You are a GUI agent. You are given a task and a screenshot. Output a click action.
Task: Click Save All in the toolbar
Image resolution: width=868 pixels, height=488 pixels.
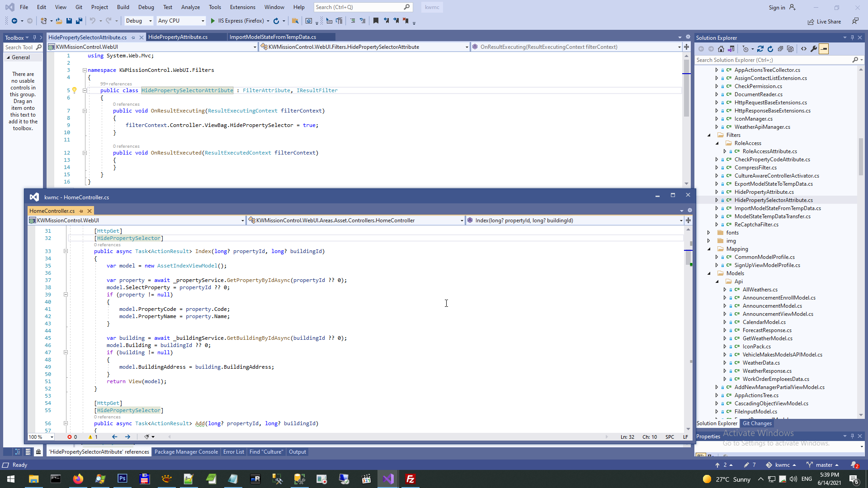[x=79, y=21]
